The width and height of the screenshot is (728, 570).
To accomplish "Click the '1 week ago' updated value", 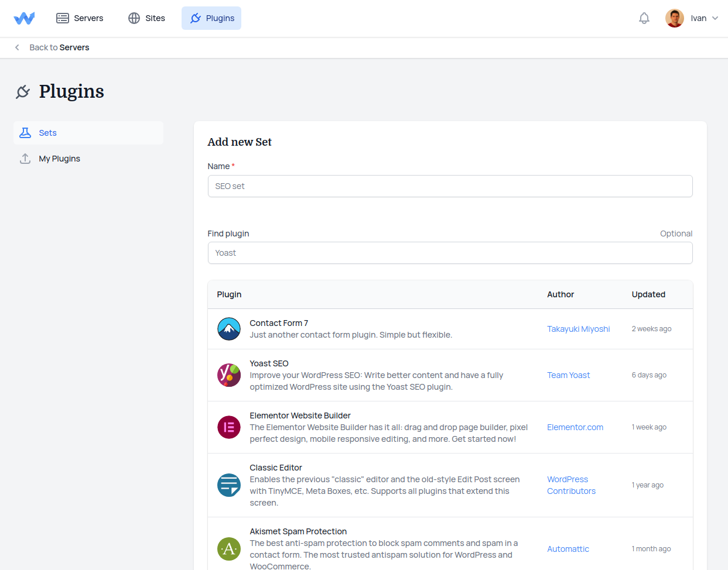I will tap(649, 427).
